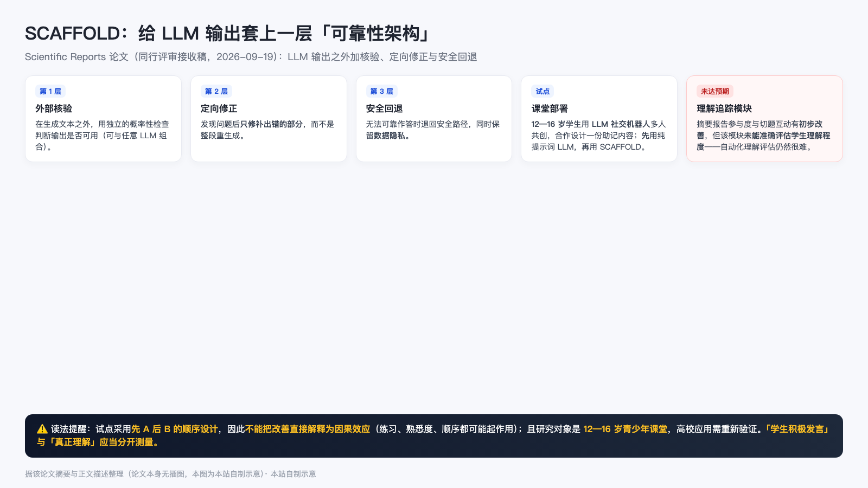Select the 理解追踪模块 card heading

point(724,108)
